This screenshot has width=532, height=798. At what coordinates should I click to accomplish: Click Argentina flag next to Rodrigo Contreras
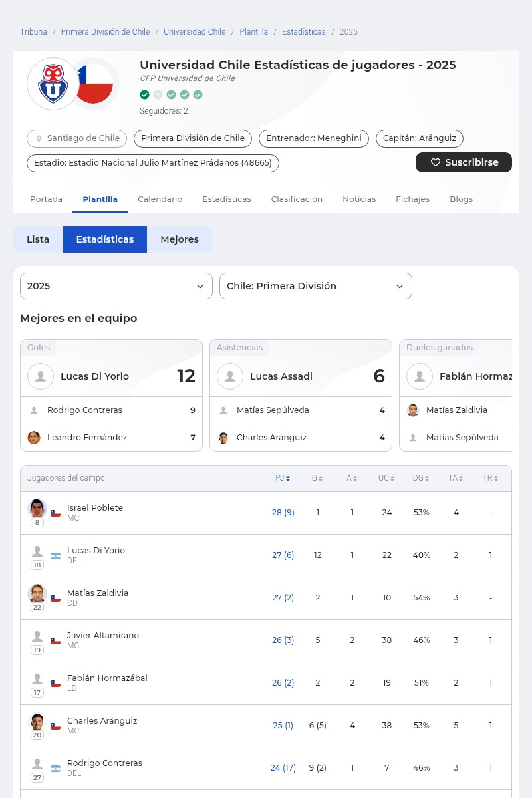click(x=55, y=769)
